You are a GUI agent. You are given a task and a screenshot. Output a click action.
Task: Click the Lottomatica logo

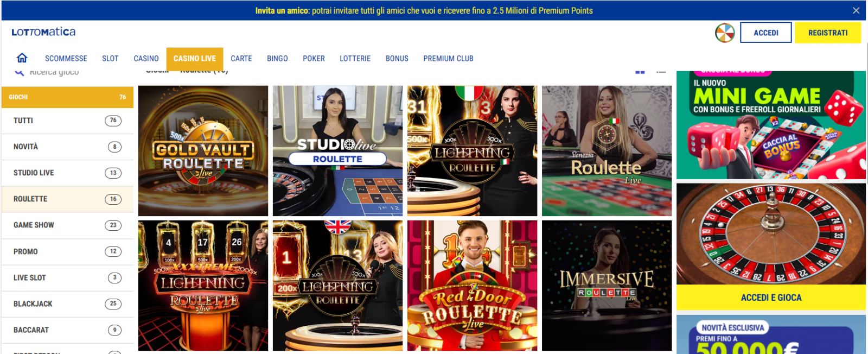point(43,32)
